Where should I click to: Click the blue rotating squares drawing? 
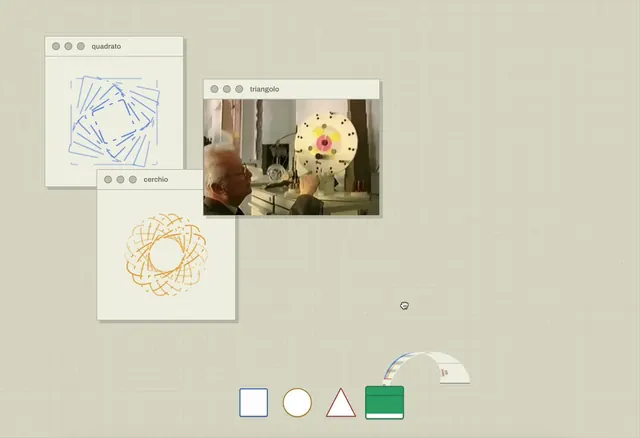(114, 121)
